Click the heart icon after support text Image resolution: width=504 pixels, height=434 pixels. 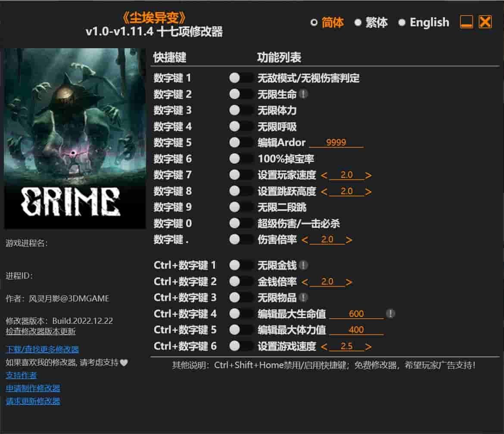124,363
